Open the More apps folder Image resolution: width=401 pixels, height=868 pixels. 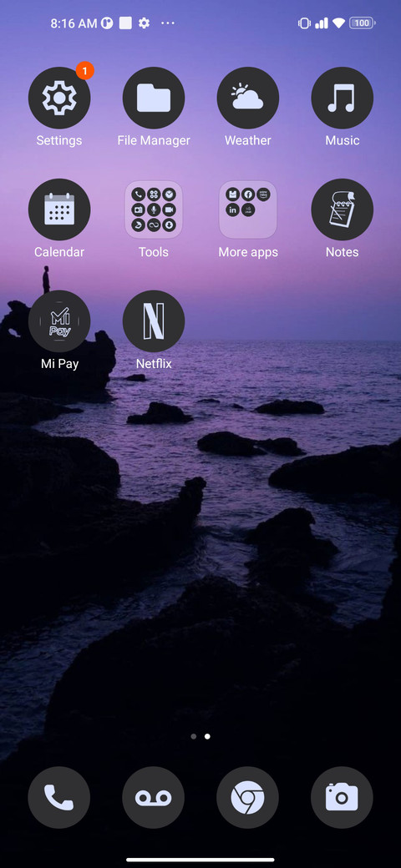click(x=247, y=209)
